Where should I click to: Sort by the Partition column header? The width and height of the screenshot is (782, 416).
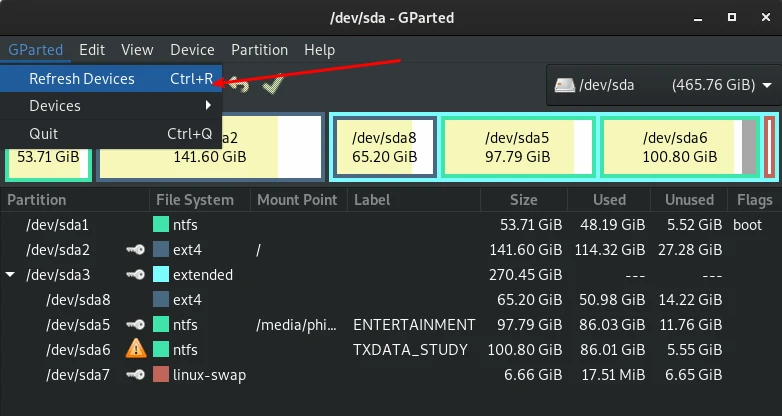pyautogui.click(x=75, y=200)
